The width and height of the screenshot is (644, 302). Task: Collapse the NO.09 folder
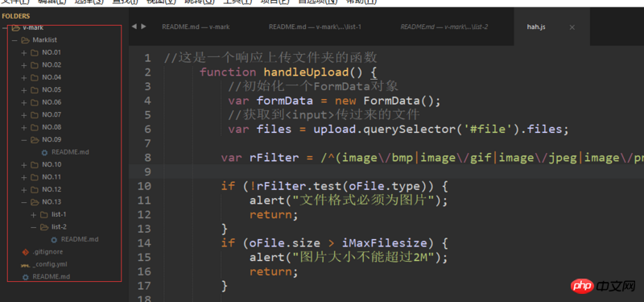point(24,139)
